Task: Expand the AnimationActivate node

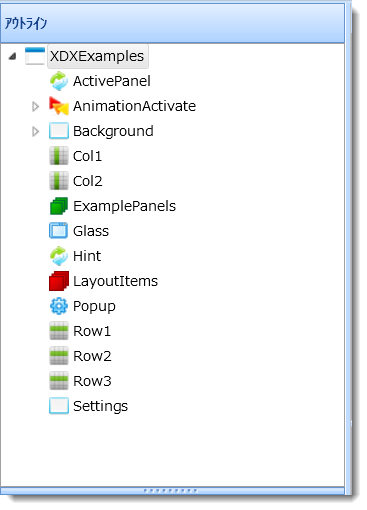Action: click(35, 106)
